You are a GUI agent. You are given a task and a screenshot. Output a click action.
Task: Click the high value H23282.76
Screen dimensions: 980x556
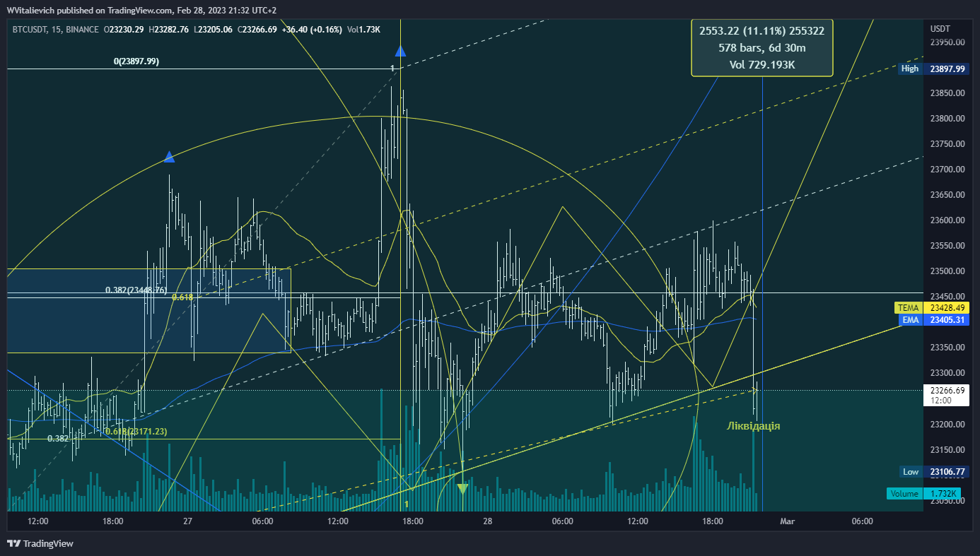click(x=168, y=30)
